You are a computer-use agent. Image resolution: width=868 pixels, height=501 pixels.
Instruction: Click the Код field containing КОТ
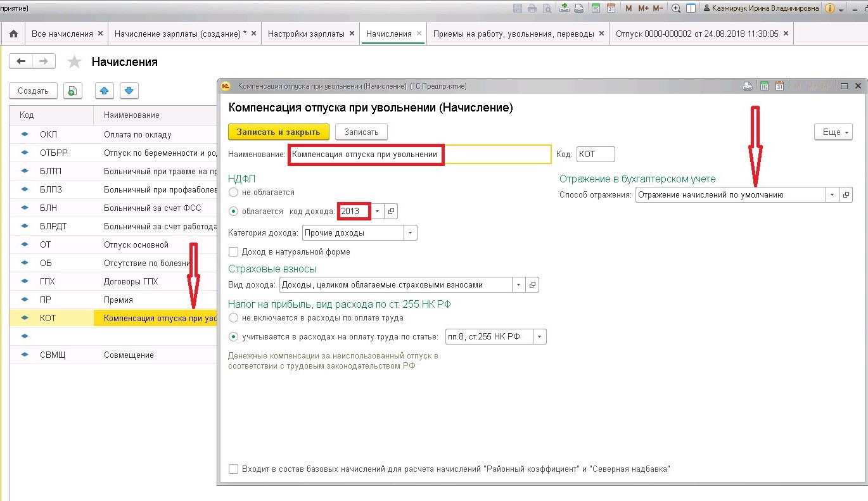click(596, 154)
